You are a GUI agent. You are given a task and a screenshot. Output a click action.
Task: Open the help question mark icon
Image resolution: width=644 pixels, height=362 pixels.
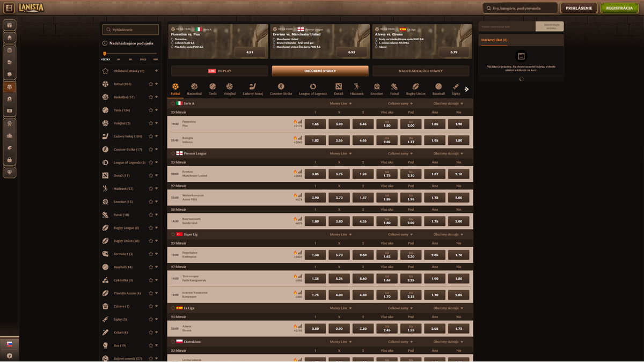point(9,356)
